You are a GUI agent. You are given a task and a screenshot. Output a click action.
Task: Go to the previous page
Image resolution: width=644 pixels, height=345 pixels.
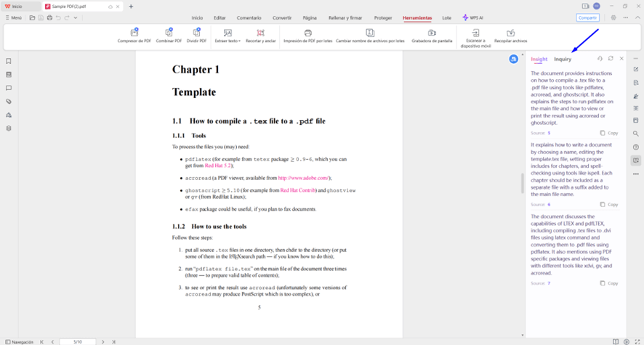coord(52,341)
